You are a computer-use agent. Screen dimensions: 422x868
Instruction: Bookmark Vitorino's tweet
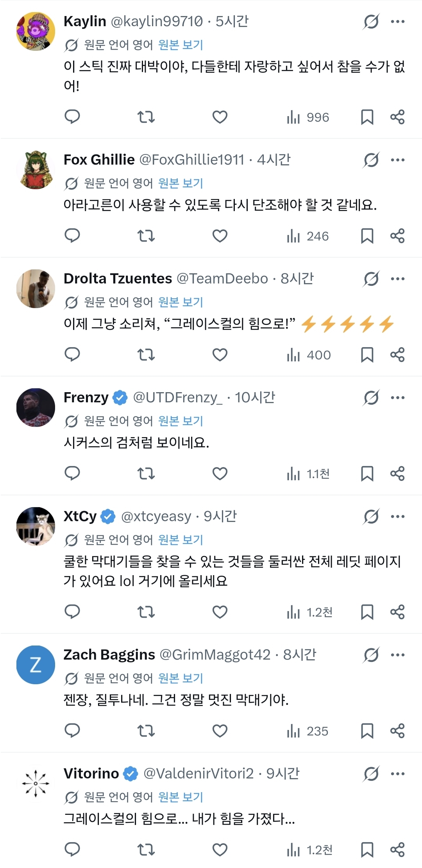(367, 850)
